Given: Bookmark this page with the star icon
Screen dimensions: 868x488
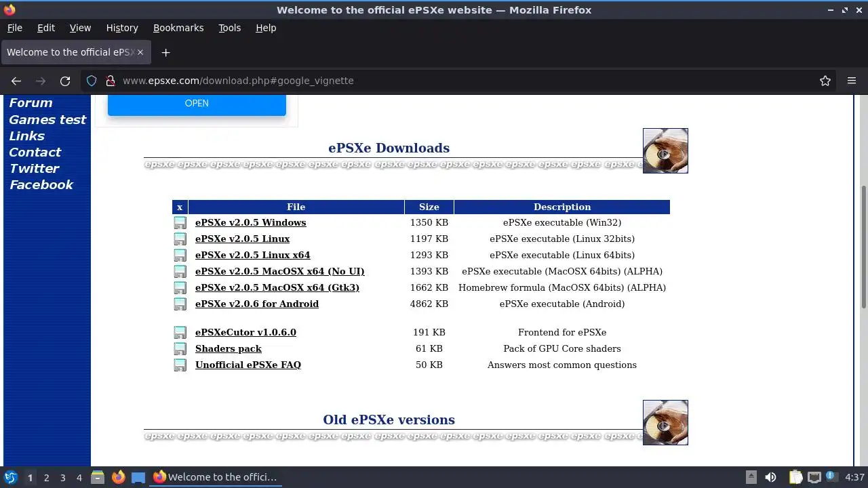Looking at the screenshot, I should pos(825,81).
